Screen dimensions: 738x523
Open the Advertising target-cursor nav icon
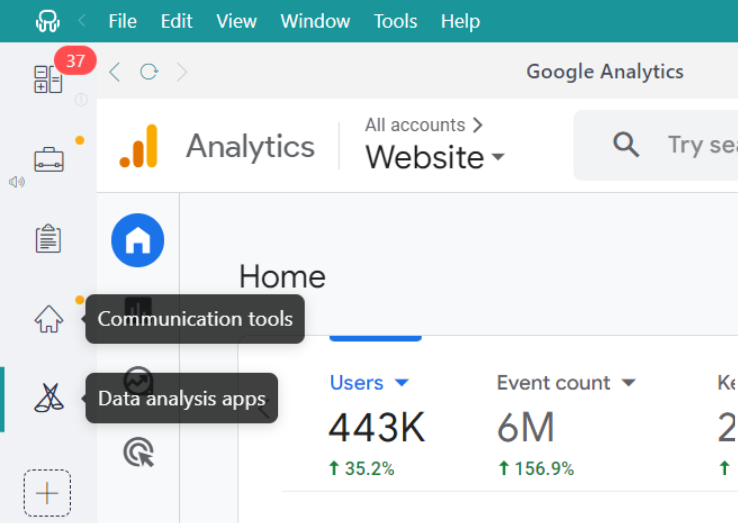pyautogui.click(x=138, y=452)
